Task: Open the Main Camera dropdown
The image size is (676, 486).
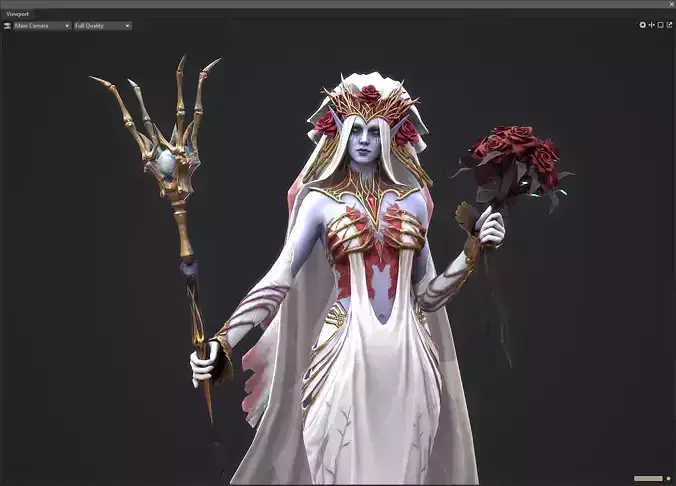Action: tap(42, 26)
